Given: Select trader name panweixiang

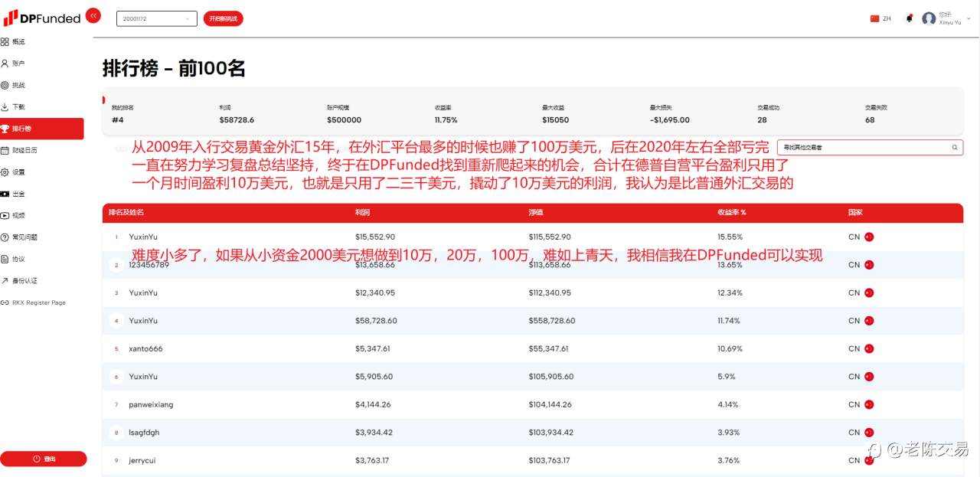Looking at the screenshot, I should point(151,404).
